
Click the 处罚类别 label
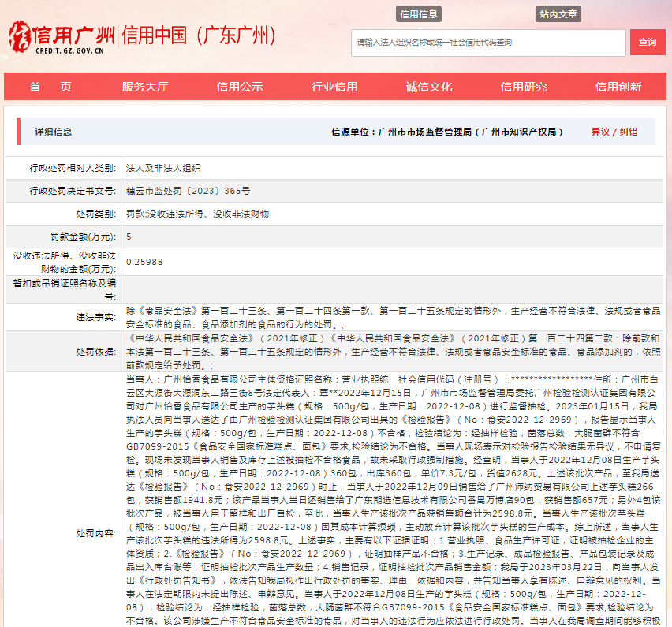click(x=96, y=214)
